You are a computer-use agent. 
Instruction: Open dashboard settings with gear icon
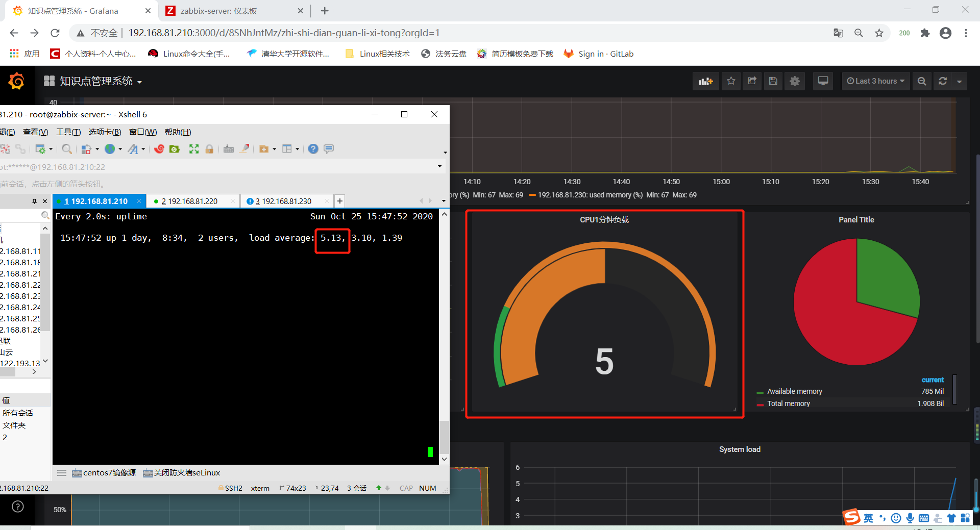click(795, 81)
